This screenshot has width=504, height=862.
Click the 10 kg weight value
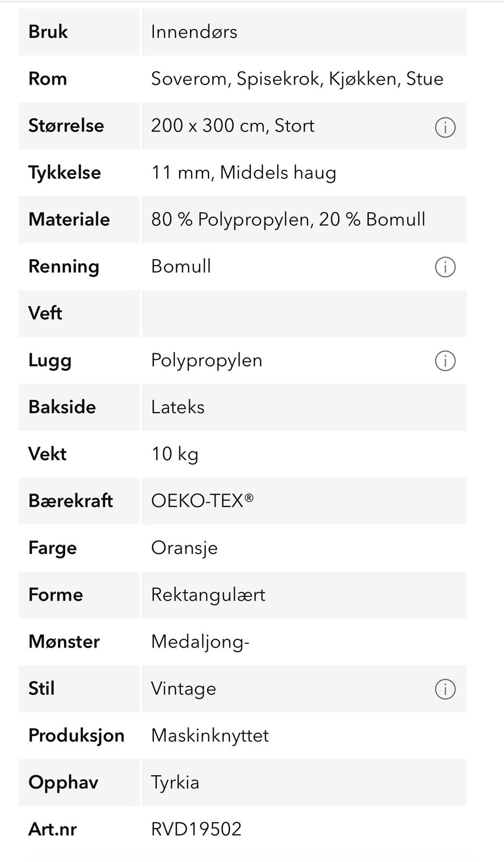[x=174, y=454]
